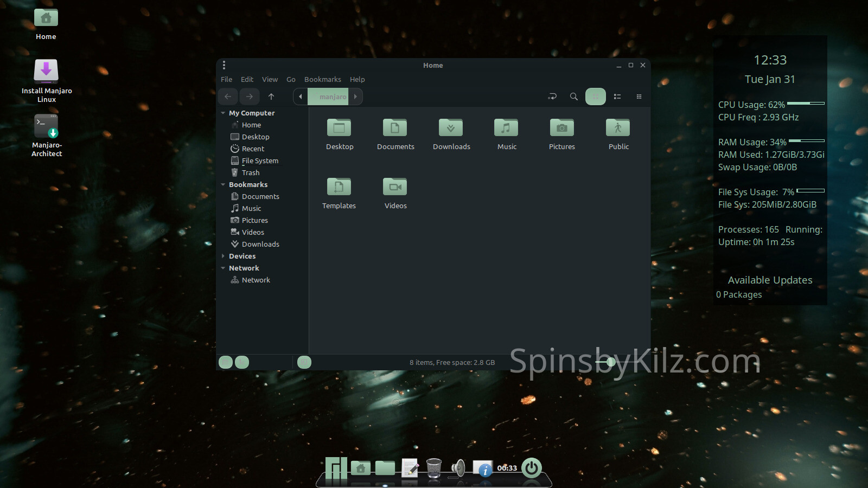This screenshot has height=488, width=868.
Task: Expand the Devices section
Action: (223, 256)
